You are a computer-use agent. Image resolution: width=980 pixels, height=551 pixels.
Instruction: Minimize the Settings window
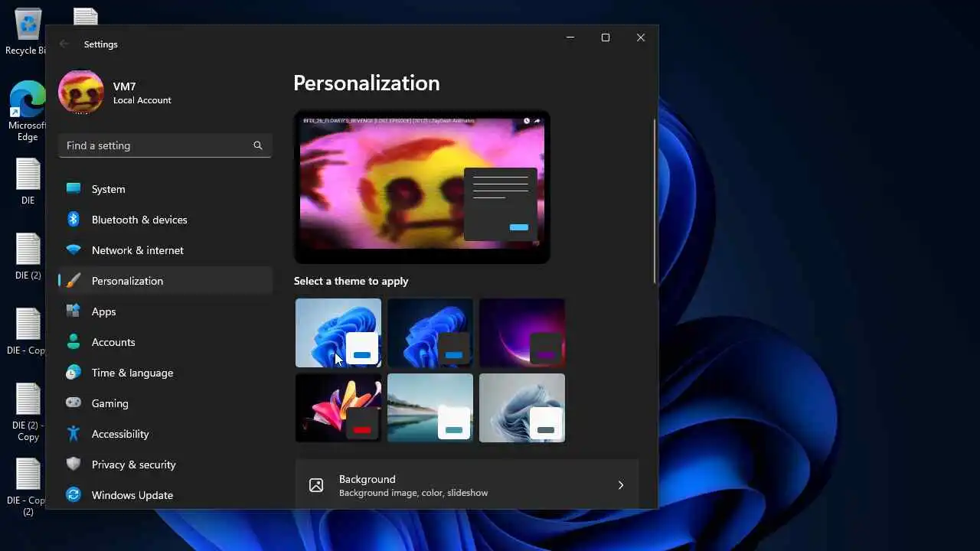pyautogui.click(x=570, y=37)
